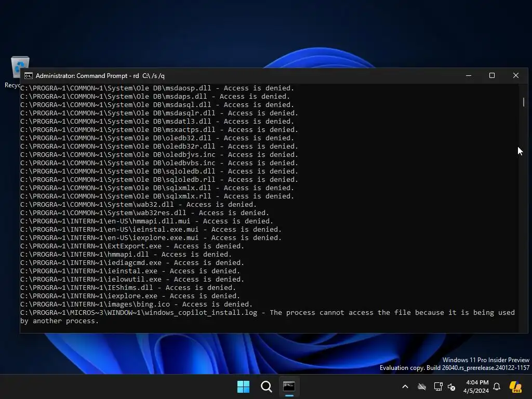Click the sqlxmlx.dll output line
Image resolution: width=532 pixels, height=399 pixels.
click(157, 188)
